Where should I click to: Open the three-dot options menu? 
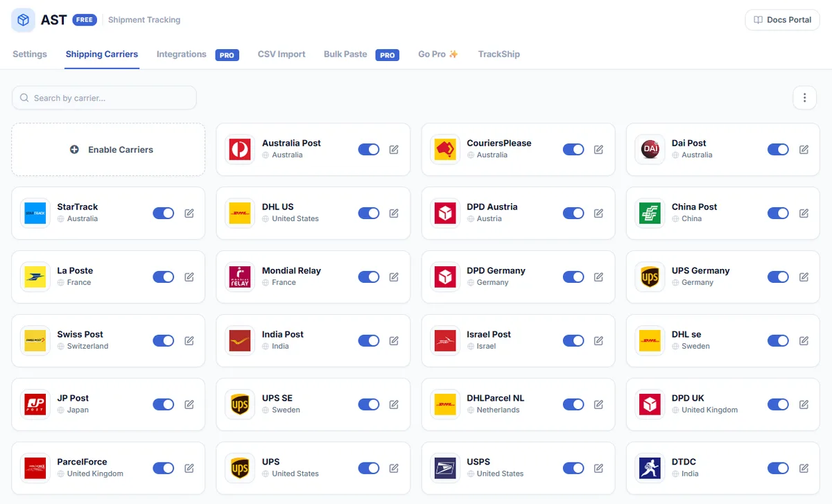(804, 98)
